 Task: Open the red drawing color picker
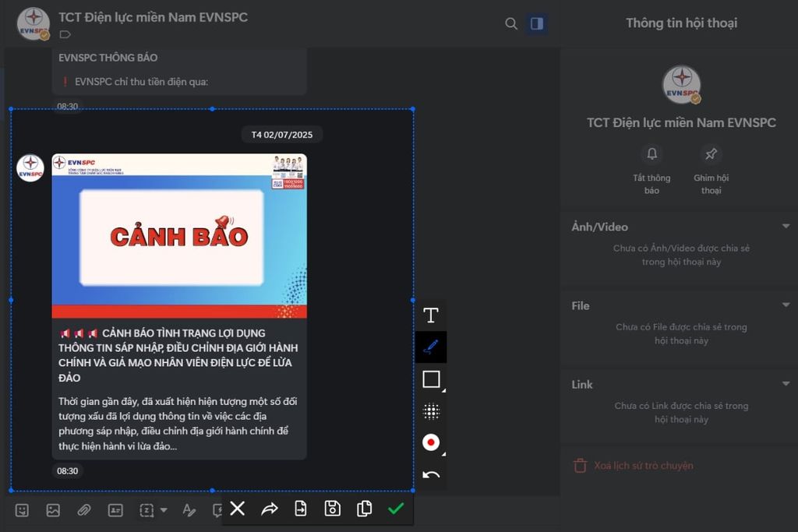[x=431, y=442]
